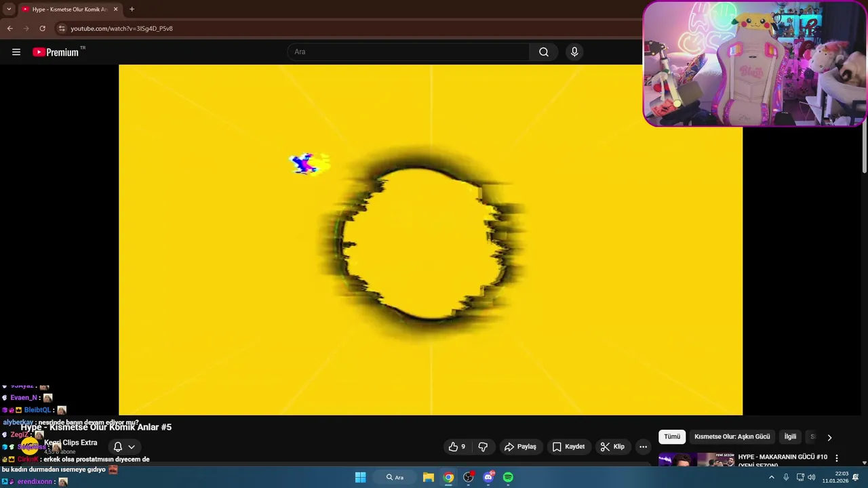Click chat username BleibtQL
This screenshot has width=868, height=488.
click(37, 410)
